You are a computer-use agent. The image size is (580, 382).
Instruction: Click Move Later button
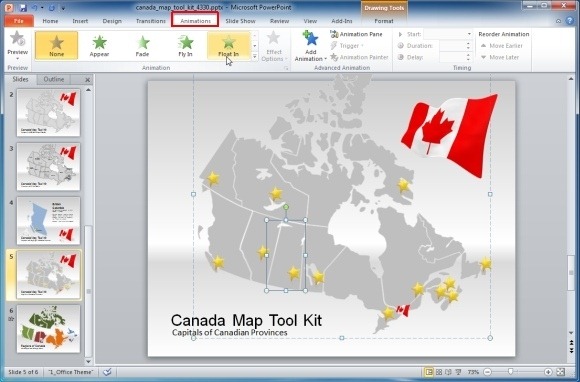tap(500, 57)
